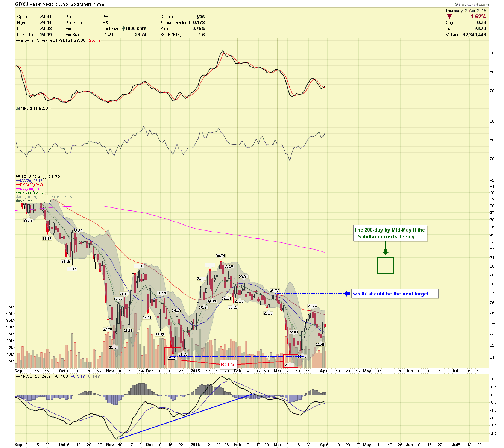This screenshot has height=448, width=504.
Task: Click the '200-day by Mid-May' annotation note
Action: (390, 233)
